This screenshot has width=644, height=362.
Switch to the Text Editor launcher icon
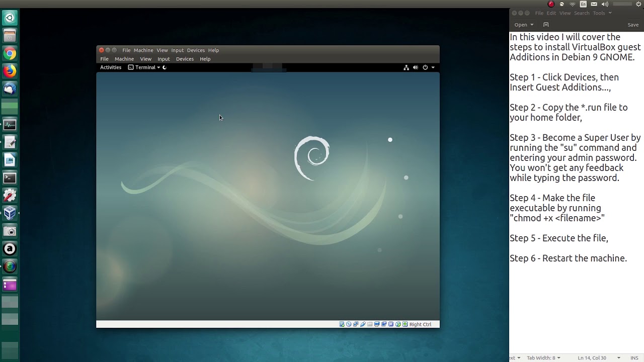pyautogui.click(x=10, y=142)
